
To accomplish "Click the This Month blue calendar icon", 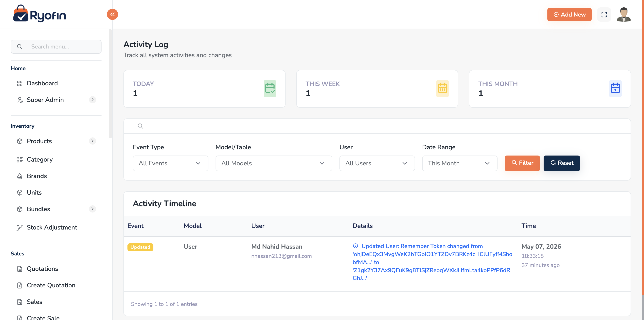I will [x=615, y=88].
